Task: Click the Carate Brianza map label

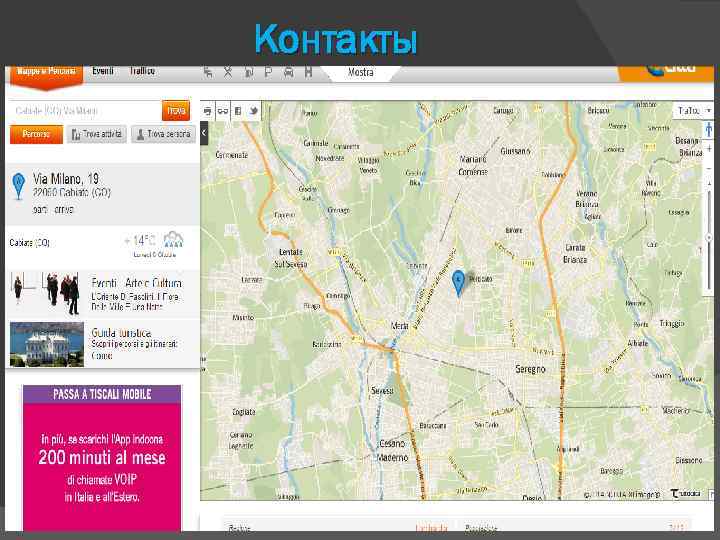Action: 575,253
